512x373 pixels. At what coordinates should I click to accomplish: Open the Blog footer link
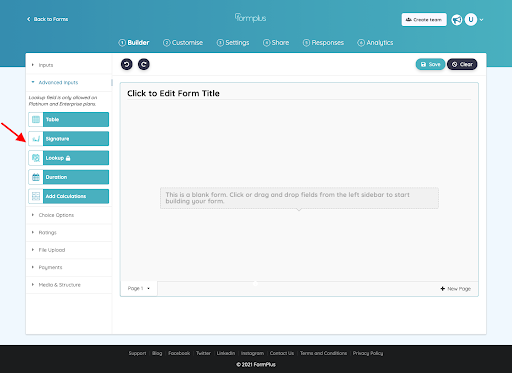pyautogui.click(x=157, y=353)
